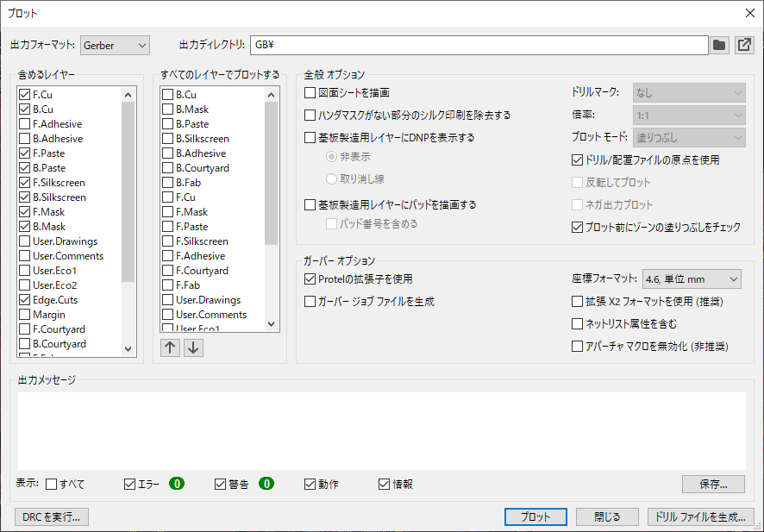Open output directory in file explorer icon
Screen dimensions: 764x532
click(x=744, y=46)
